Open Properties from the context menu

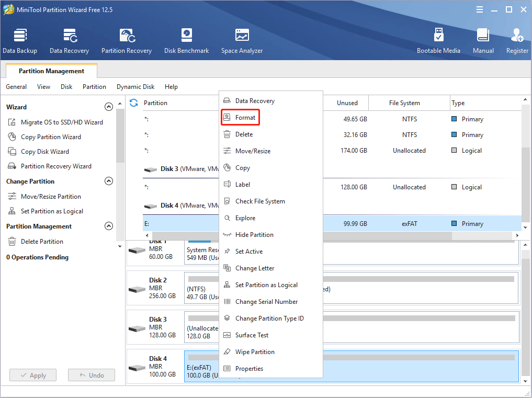tap(271, 369)
